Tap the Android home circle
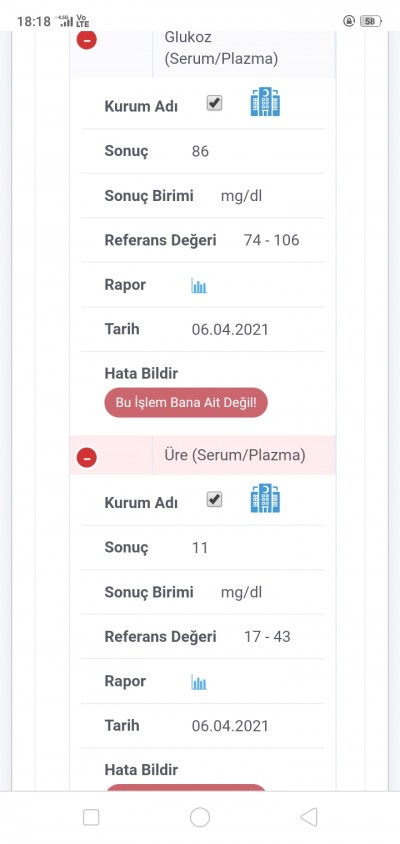 [x=200, y=817]
